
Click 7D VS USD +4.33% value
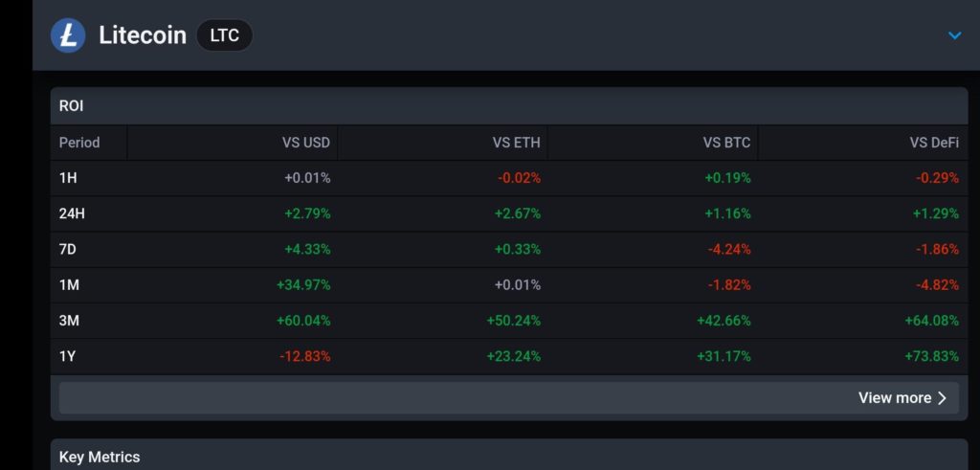(307, 250)
